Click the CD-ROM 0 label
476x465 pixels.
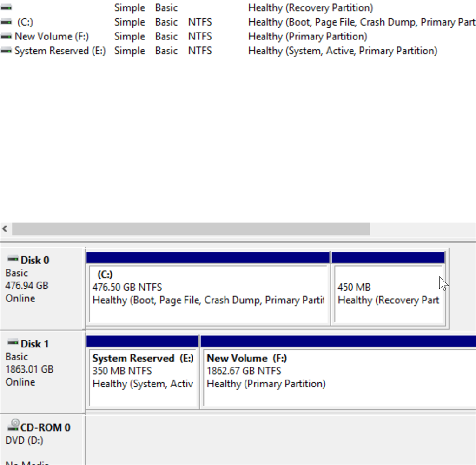click(x=46, y=427)
